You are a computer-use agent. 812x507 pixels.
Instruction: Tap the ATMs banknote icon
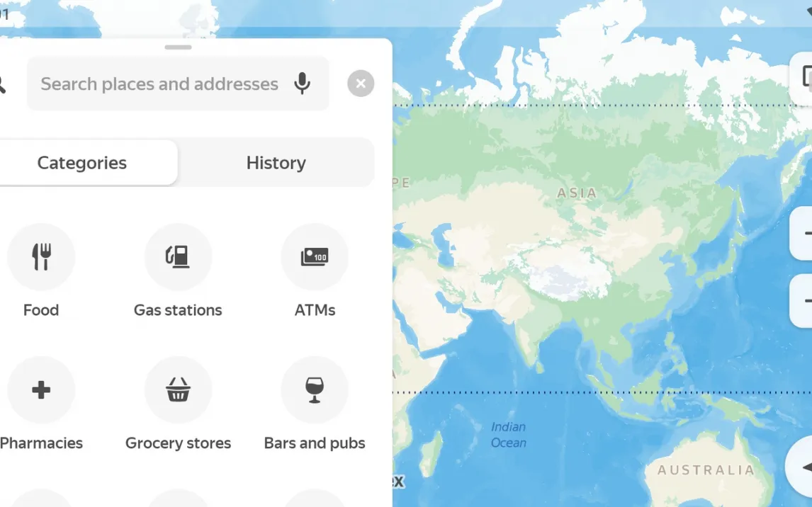click(x=315, y=256)
